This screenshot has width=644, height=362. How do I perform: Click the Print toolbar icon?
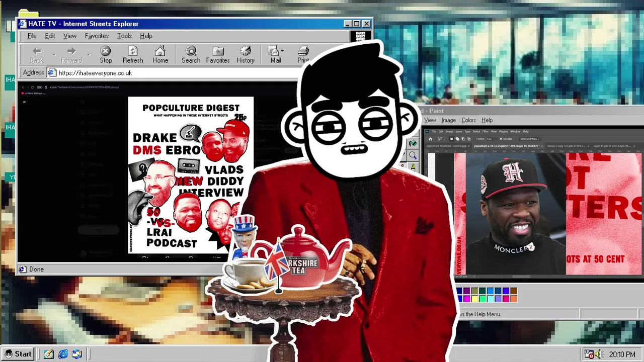303,51
